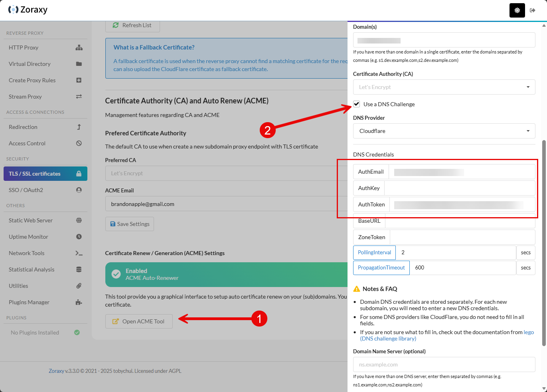Screen dimensions: 547x392
Task: Open Access Control from the sidebar
Action: coord(45,143)
